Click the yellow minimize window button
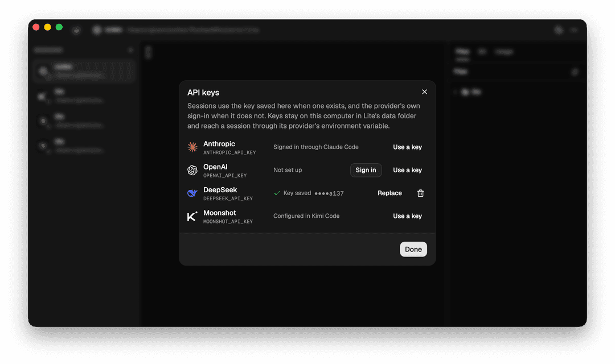This screenshot has width=615, height=364. click(47, 27)
